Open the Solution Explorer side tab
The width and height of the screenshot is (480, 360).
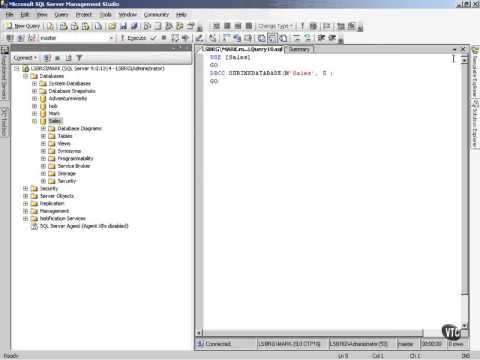[x=475, y=123]
